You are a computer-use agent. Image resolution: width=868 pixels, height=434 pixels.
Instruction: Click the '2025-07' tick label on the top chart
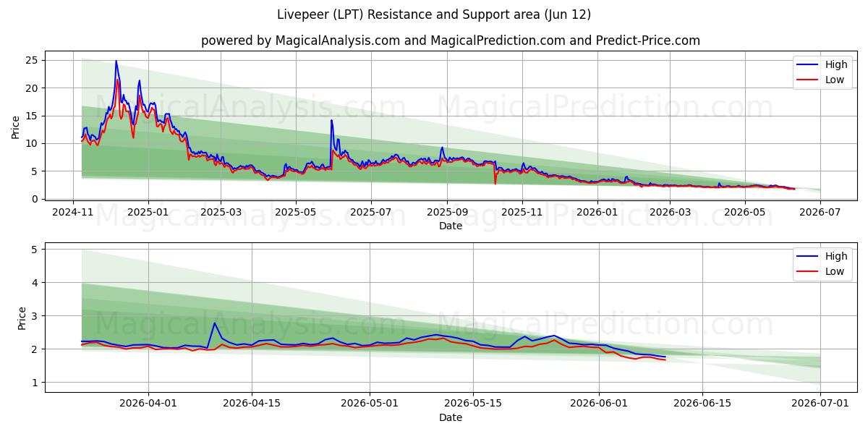pyautogui.click(x=370, y=212)
